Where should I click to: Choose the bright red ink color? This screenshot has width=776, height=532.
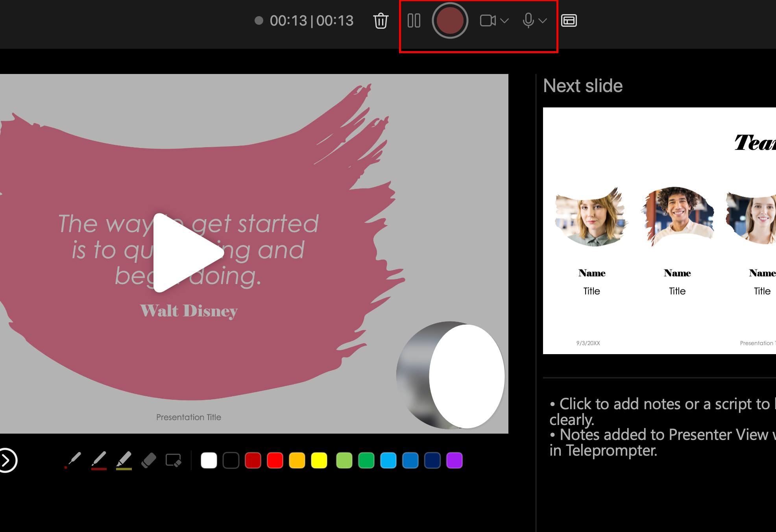275,460
